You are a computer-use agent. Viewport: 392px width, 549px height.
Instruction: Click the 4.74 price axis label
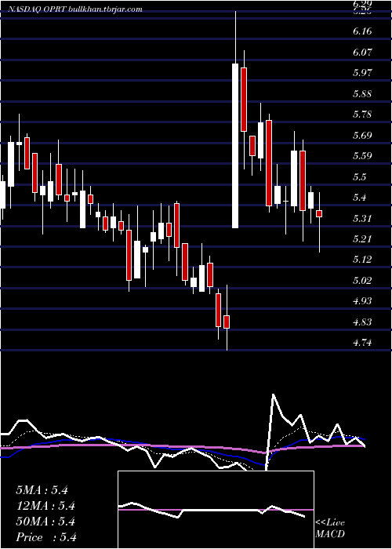[x=362, y=344]
